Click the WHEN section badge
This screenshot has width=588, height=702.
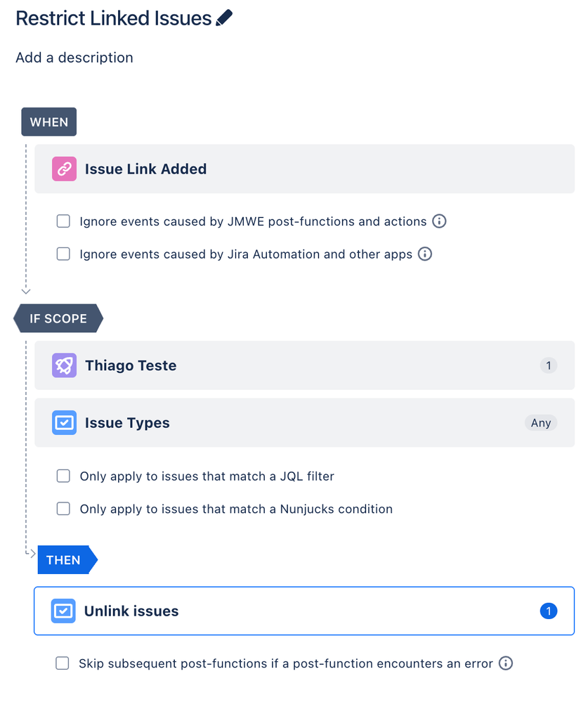click(48, 121)
